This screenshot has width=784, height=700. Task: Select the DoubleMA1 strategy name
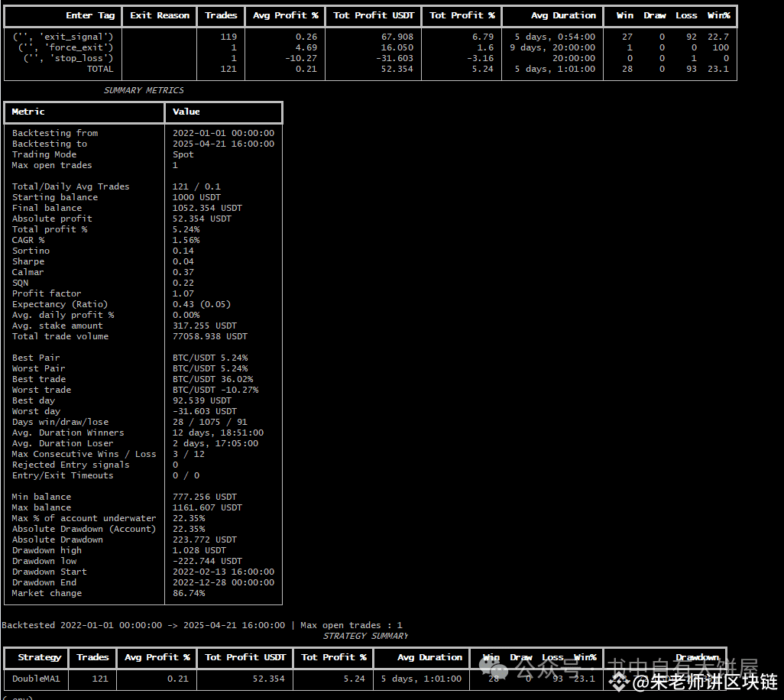point(36,679)
